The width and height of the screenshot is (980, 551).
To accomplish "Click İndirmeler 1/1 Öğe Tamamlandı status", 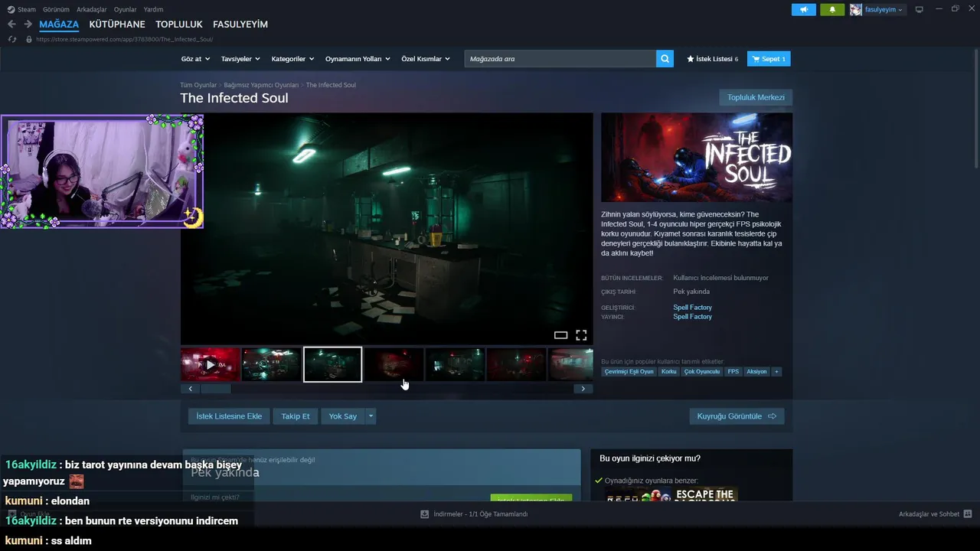I will point(480,514).
